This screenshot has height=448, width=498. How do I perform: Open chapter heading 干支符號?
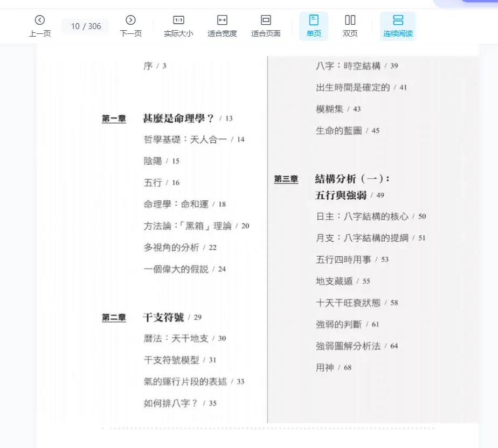(x=163, y=317)
